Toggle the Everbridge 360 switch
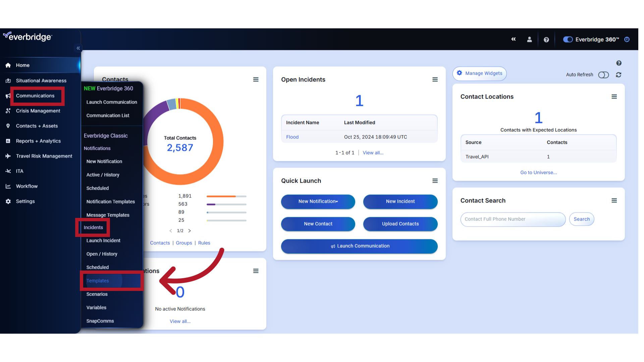 [x=568, y=40]
